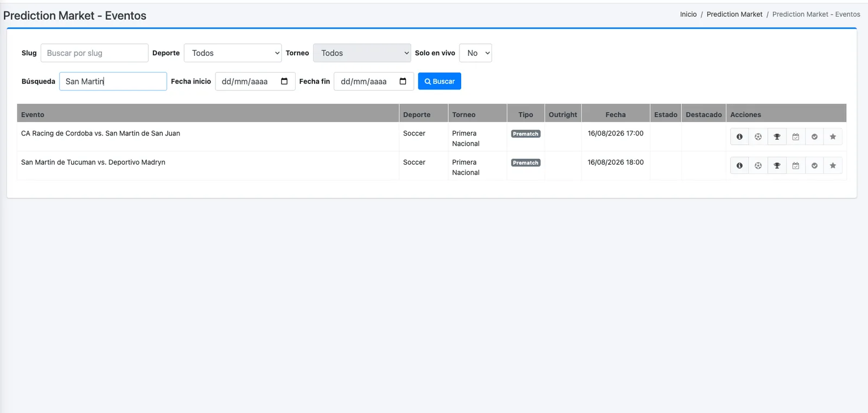Focus the Slug search field
The image size is (868, 413).
[x=94, y=53]
